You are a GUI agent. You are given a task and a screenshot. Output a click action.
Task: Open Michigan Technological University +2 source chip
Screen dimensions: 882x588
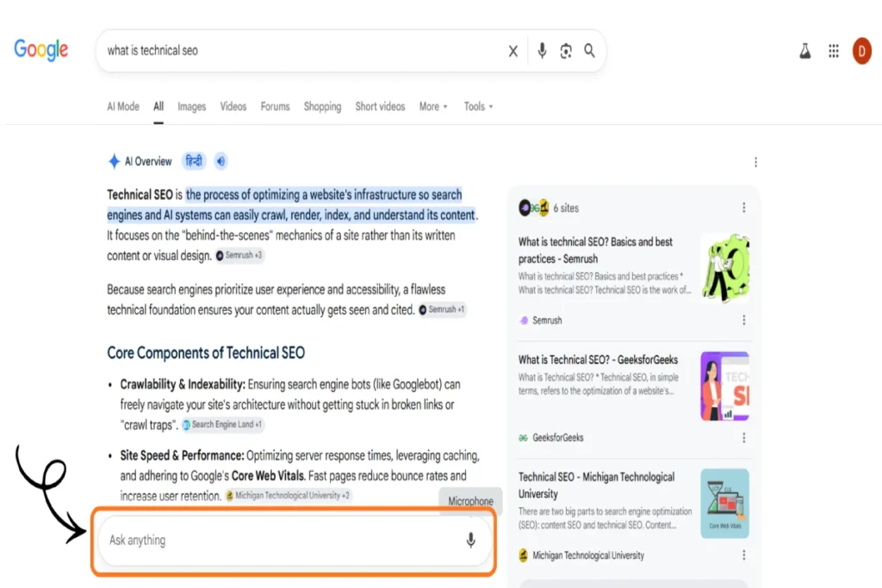point(288,495)
